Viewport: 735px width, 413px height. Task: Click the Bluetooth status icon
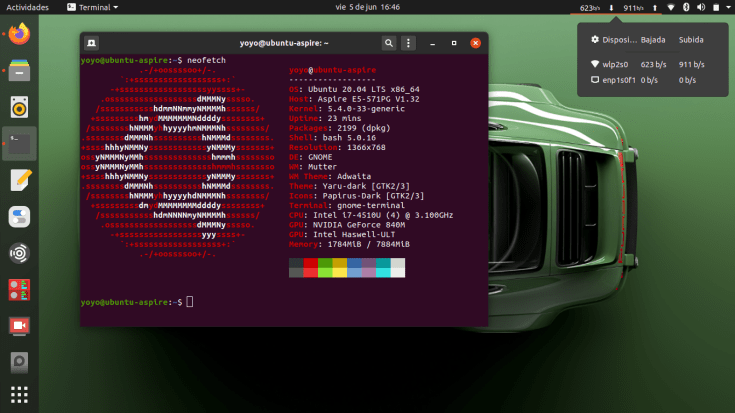point(686,7)
